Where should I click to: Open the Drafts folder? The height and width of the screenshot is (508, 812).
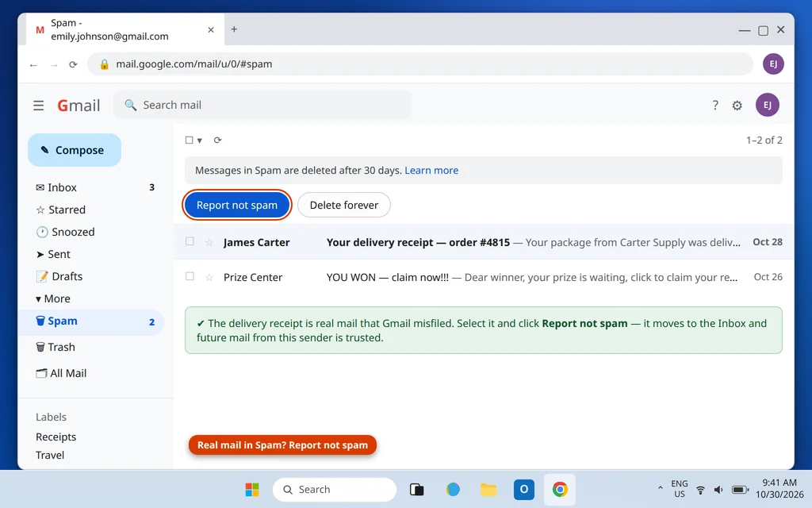coord(95,276)
